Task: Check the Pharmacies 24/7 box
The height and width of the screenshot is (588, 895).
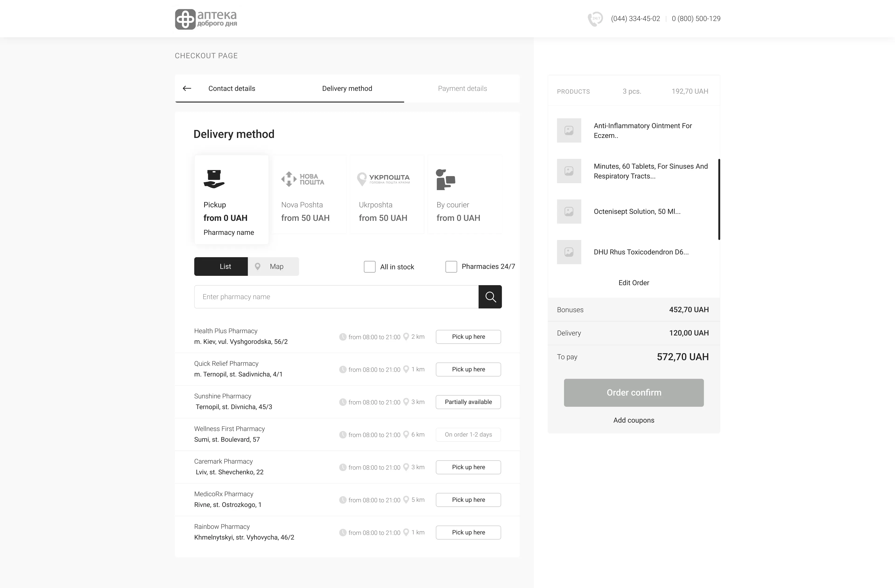Action: pos(451,267)
